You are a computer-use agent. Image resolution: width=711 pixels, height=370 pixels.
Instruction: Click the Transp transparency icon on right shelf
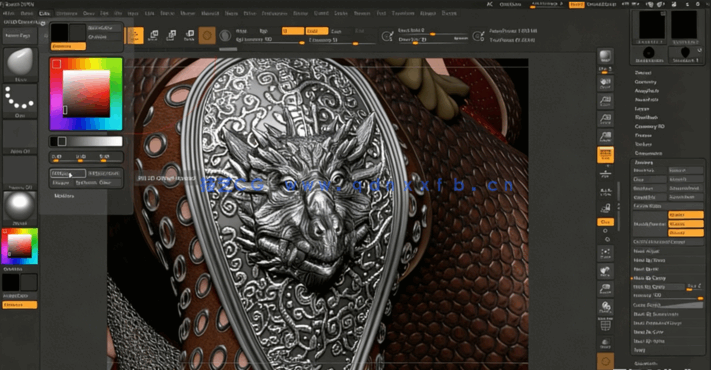point(605,343)
